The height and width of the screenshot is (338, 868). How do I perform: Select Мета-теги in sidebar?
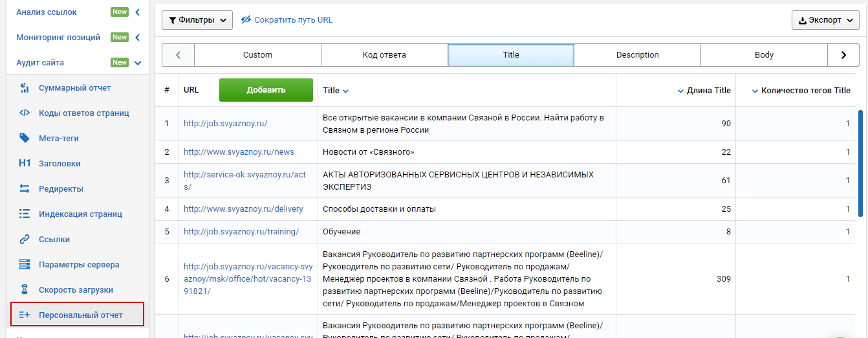(x=59, y=138)
